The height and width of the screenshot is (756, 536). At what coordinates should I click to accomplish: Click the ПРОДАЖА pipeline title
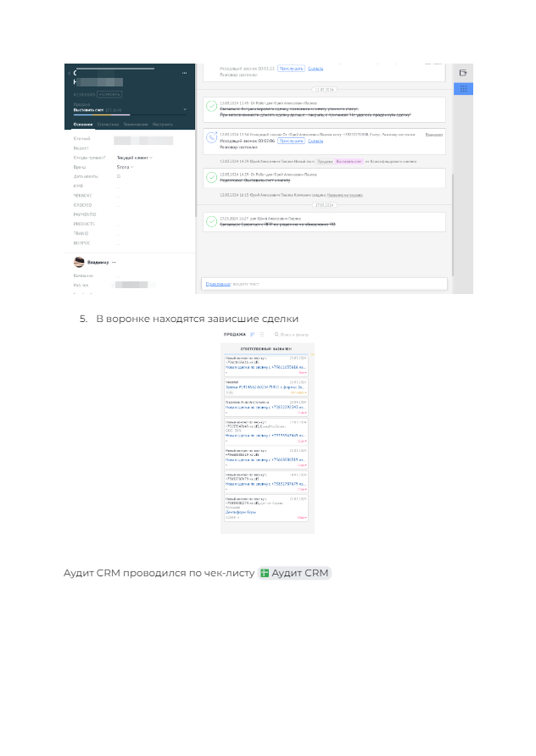tap(234, 334)
